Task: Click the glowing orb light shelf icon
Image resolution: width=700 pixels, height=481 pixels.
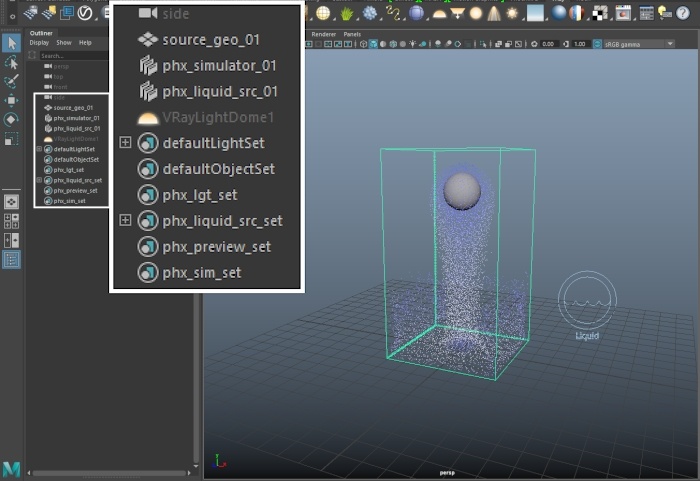Action: (476, 13)
